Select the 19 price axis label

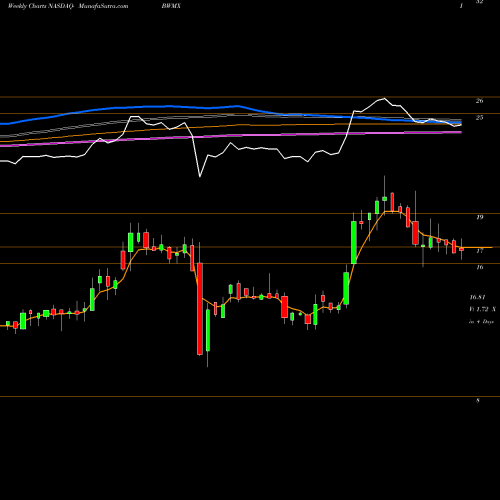coord(479,217)
